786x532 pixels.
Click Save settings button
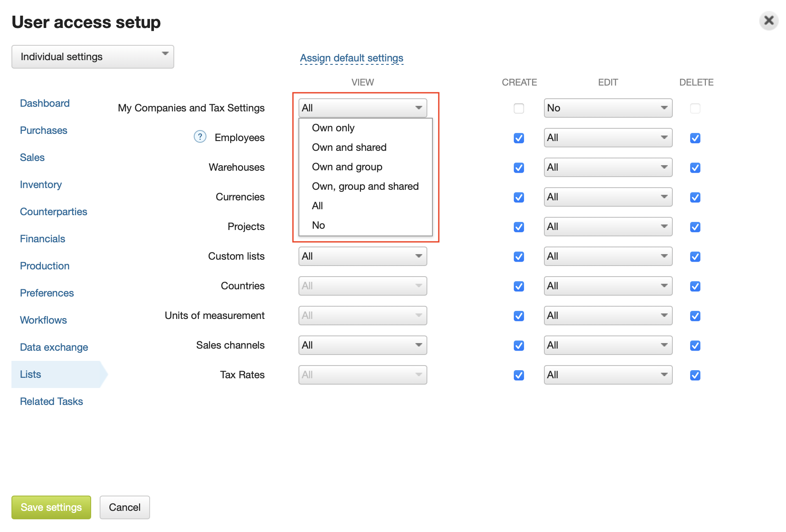pyautogui.click(x=51, y=507)
